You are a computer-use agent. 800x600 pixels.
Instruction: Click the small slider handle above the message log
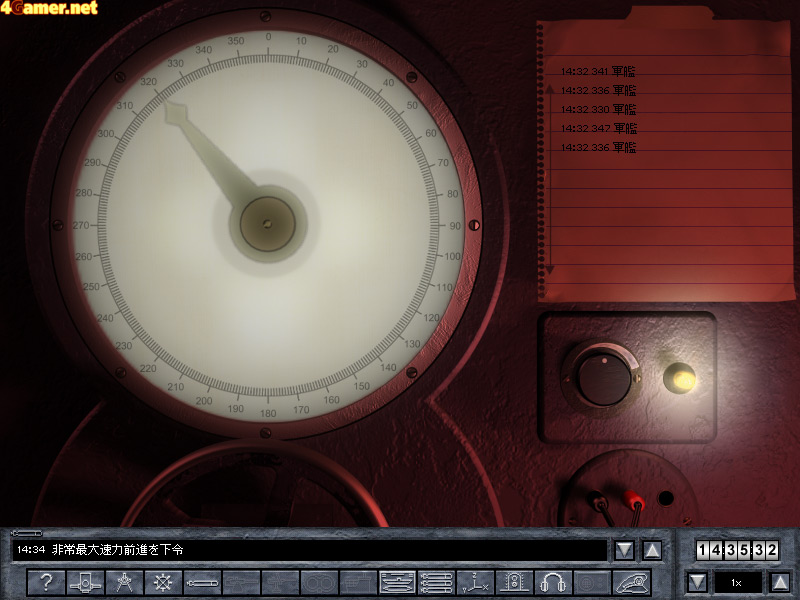pos(27,533)
